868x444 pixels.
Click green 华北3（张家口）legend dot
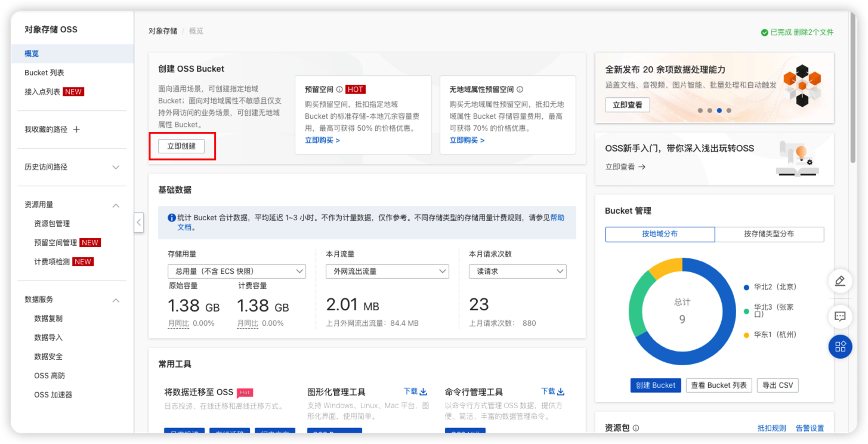[746, 311]
